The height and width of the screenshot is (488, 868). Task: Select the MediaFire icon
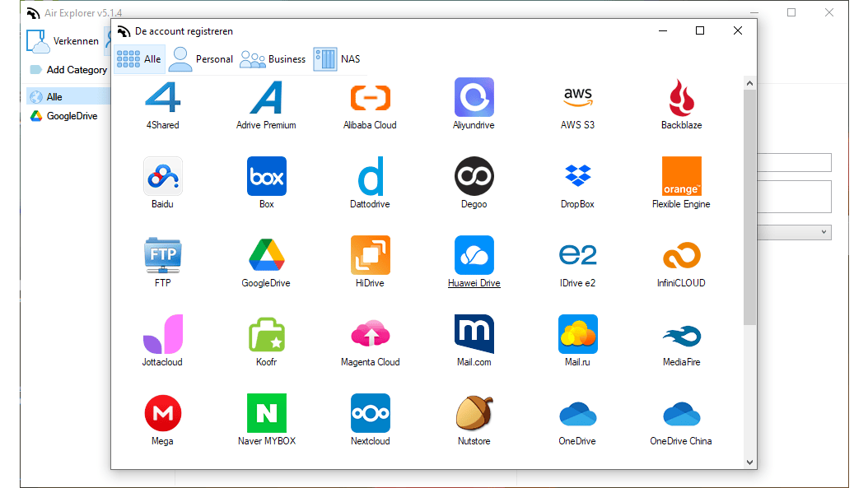[681, 336]
